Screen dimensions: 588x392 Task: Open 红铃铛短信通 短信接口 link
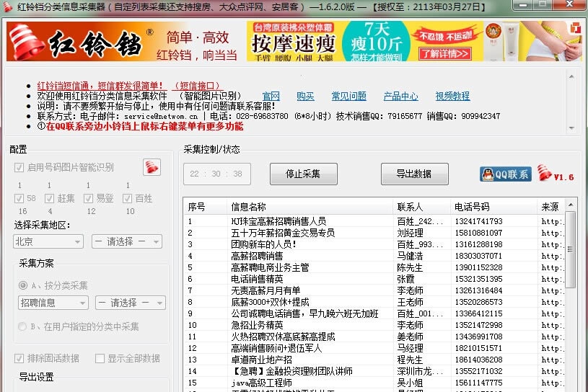(x=128, y=85)
